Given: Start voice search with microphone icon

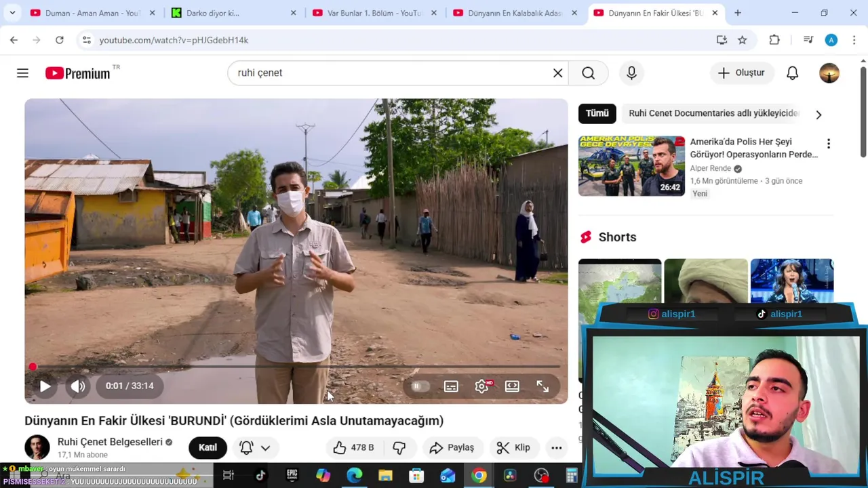Looking at the screenshot, I should point(631,73).
